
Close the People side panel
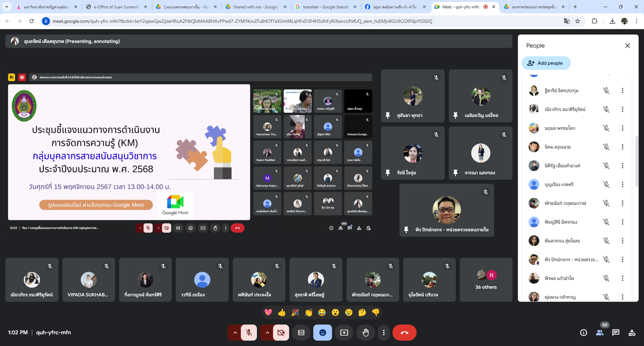(x=628, y=46)
